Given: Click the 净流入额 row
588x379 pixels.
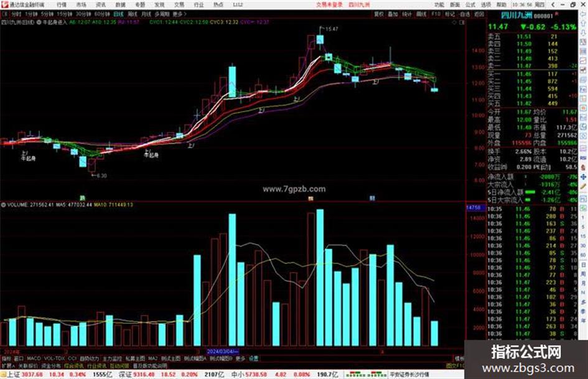Looking at the screenshot, I should point(532,176).
